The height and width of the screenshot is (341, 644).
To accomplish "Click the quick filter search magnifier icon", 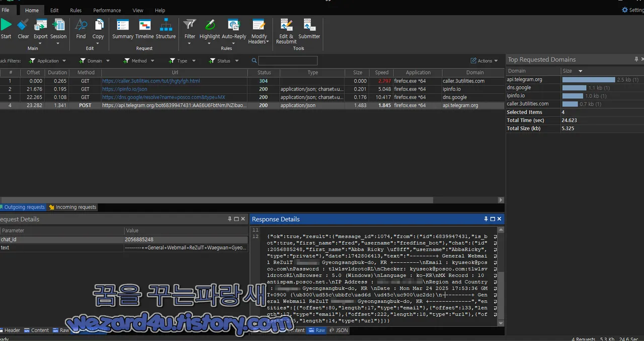I will pyautogui.click(x=254, y=61).
